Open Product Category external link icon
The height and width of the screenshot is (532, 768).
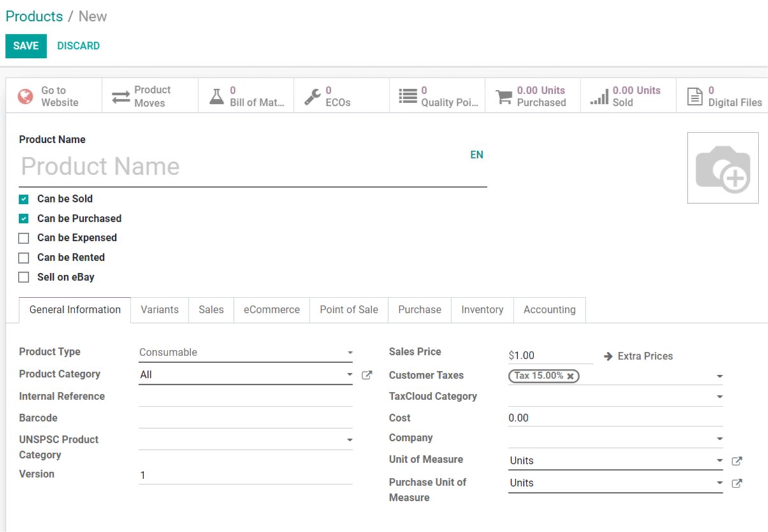click(366, 375)
